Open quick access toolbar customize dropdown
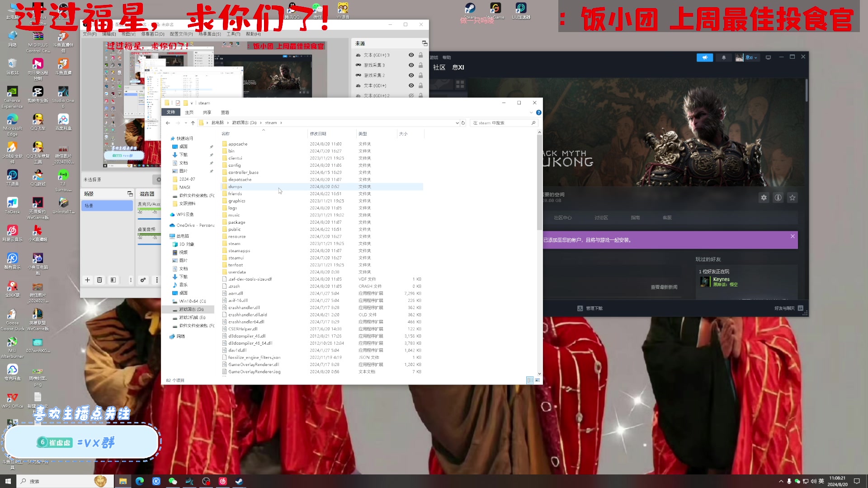Viewport: 868px width, 488px height. coord(192,103)
